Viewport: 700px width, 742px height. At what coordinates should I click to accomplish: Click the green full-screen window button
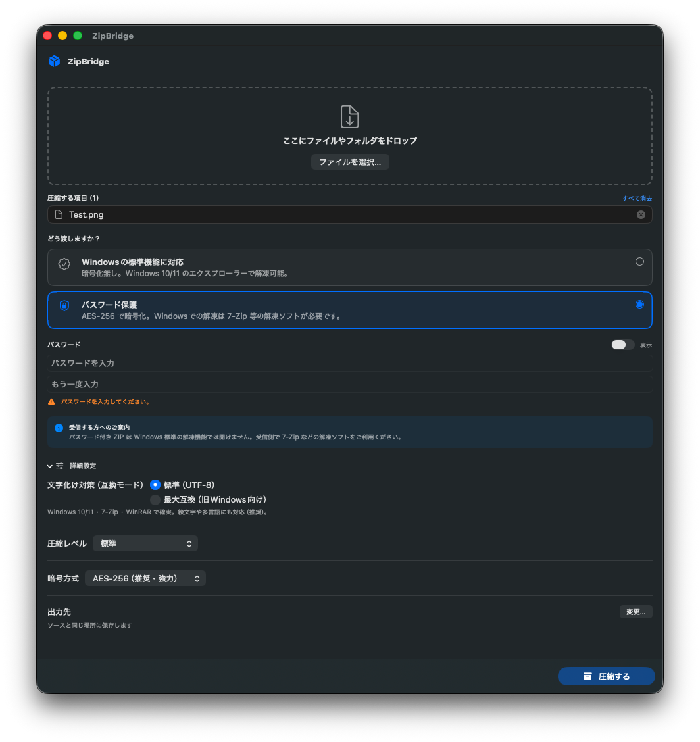click(x=78, y=36)
